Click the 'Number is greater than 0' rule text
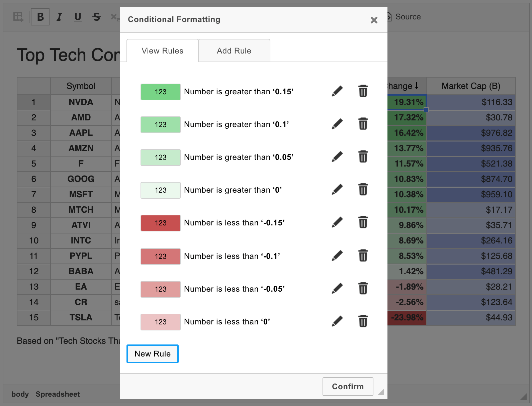The image size is (532, 406). click(233, 190)
